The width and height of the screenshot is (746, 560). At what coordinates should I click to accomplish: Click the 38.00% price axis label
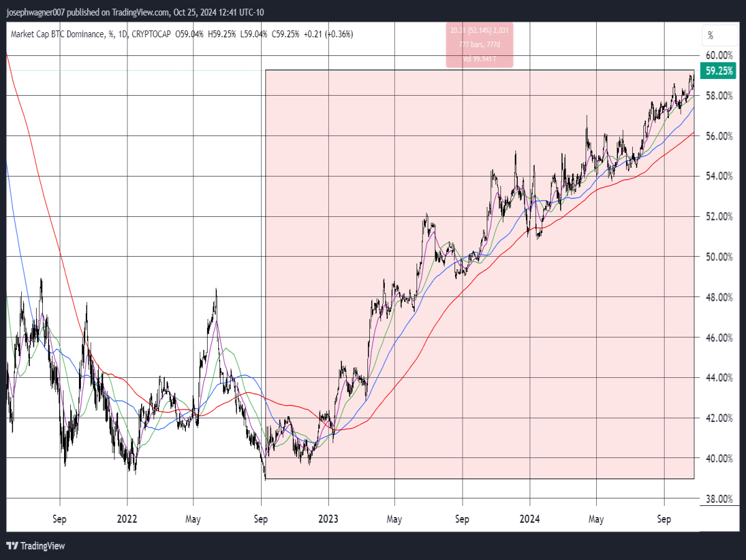(719, 498)
